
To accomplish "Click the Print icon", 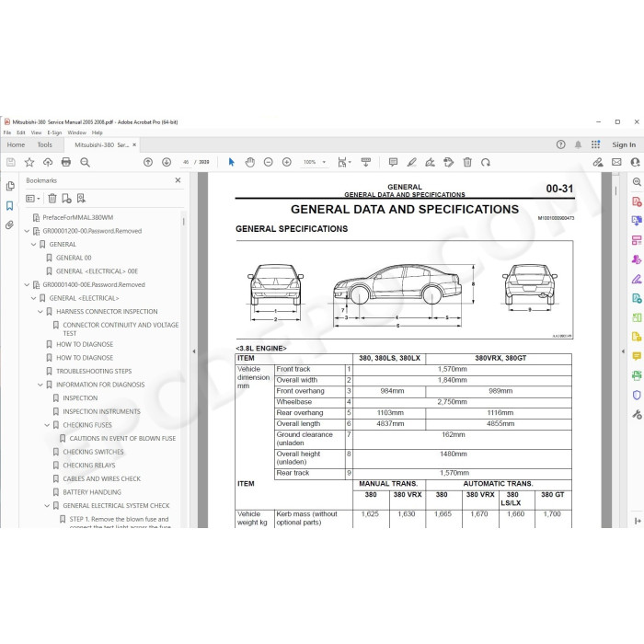I will click(66, 162).
